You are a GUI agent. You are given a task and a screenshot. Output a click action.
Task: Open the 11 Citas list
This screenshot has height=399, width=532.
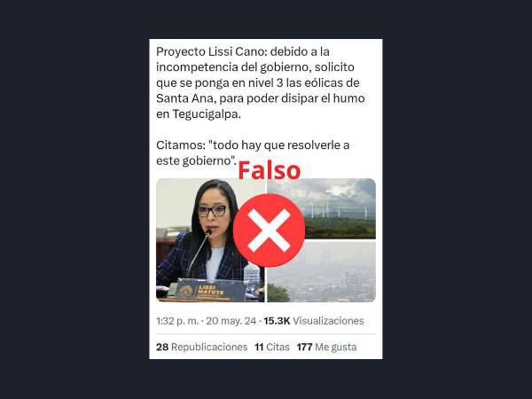(x=272, y=347)
